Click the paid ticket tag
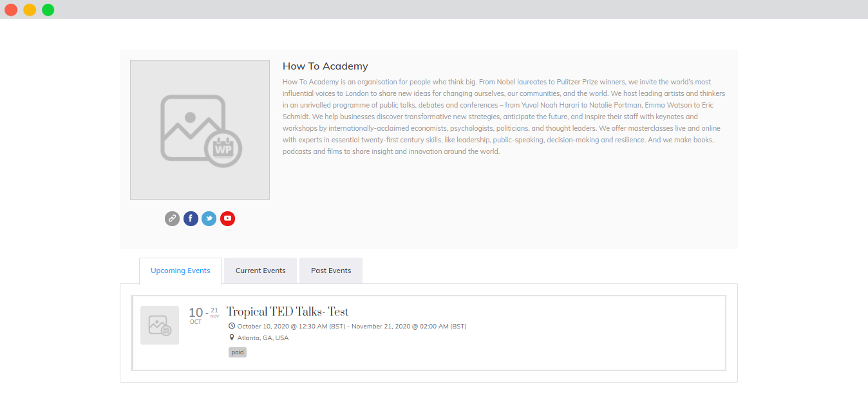868x409 pixels. point(238,352)
